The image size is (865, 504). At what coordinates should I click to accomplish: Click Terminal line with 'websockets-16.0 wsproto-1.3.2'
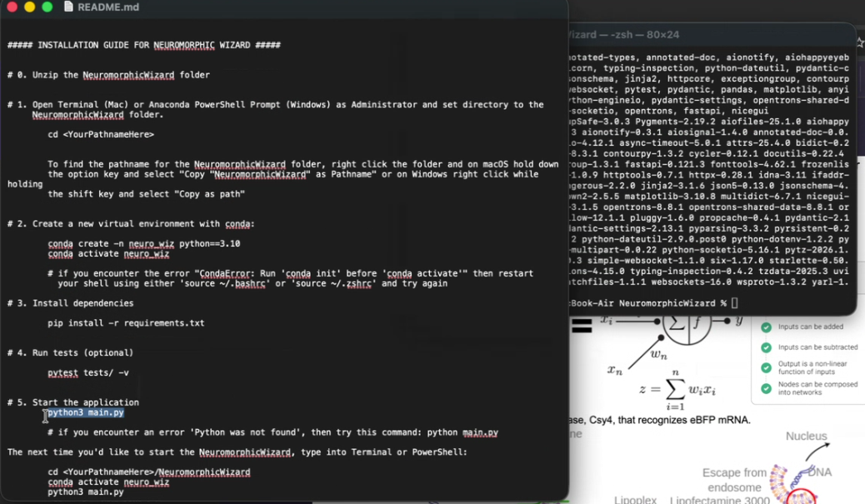[x=709, y=282]
